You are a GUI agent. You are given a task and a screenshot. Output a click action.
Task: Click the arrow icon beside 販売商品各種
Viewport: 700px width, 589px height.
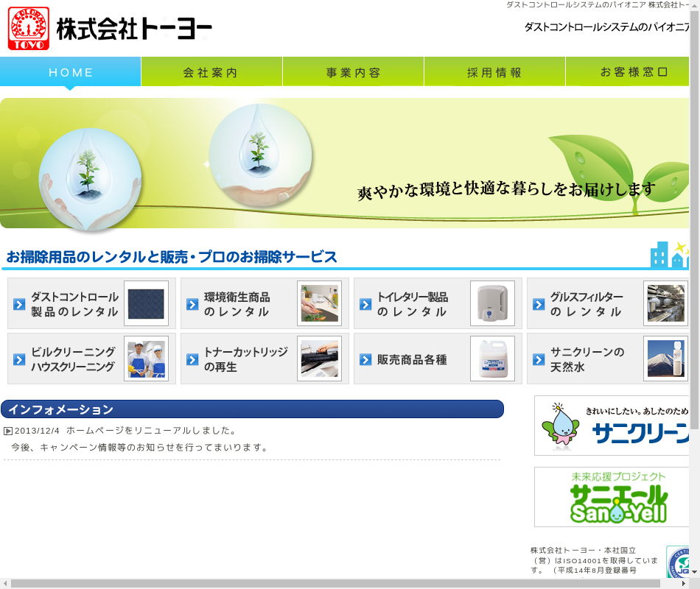(x=365, y=359)
